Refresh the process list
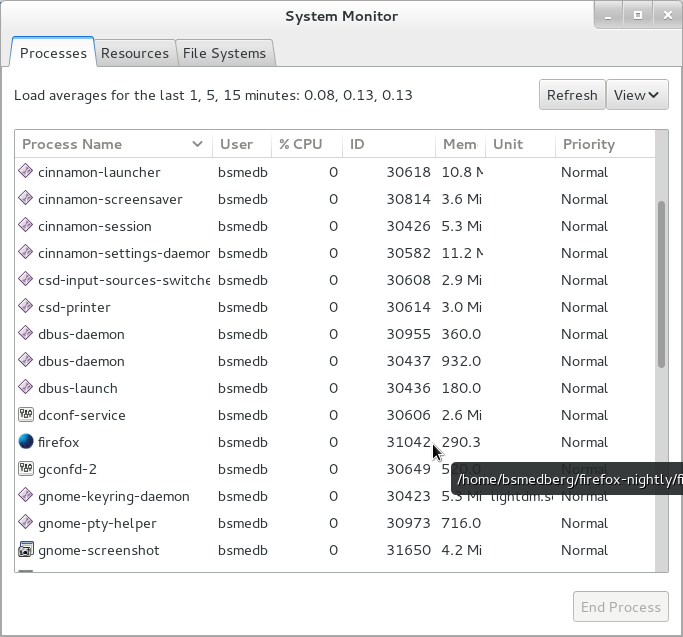 pyautogui.click(x=572, y=95)
